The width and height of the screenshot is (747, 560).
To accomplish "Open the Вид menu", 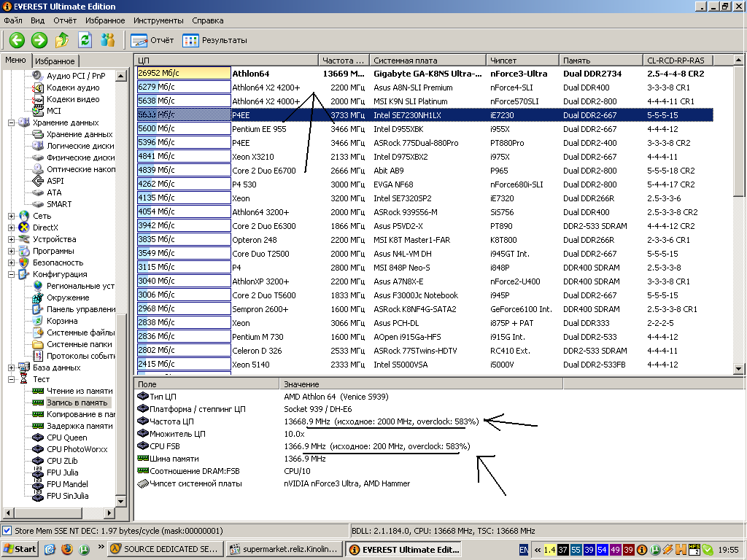I will click(37, 20).
